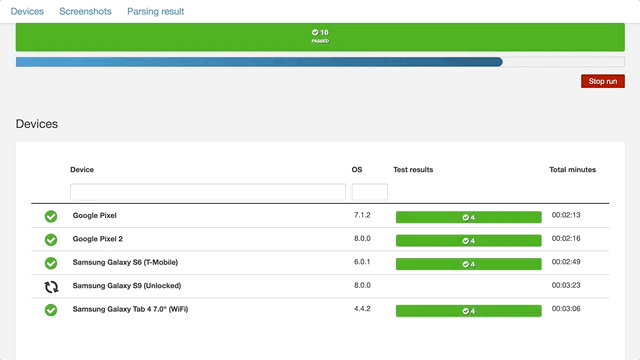Click the 00:02:16 total minutes value

566,238
